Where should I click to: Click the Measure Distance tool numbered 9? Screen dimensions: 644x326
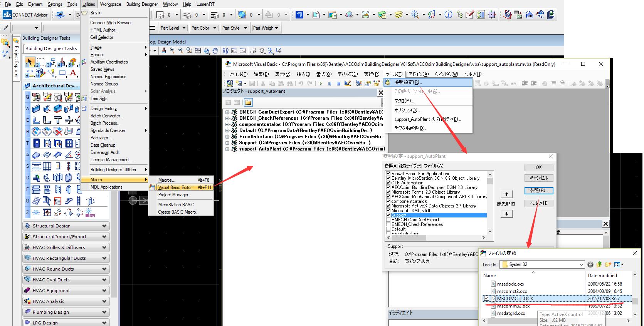pyautogui.click(x=29, y=74)
